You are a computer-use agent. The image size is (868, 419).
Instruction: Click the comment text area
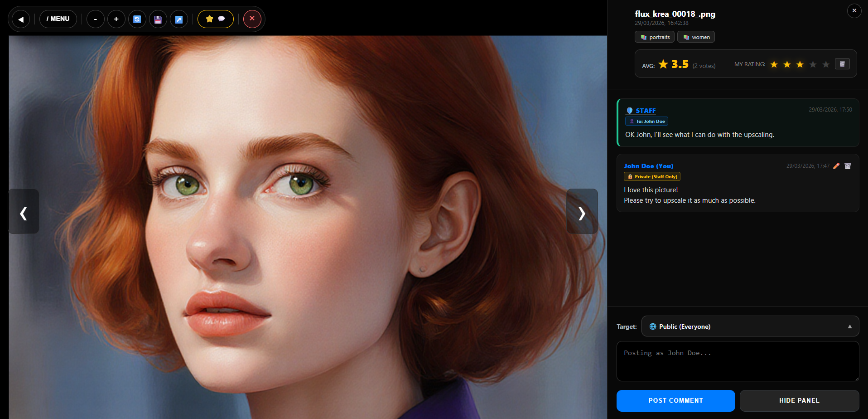pos(738,361)
